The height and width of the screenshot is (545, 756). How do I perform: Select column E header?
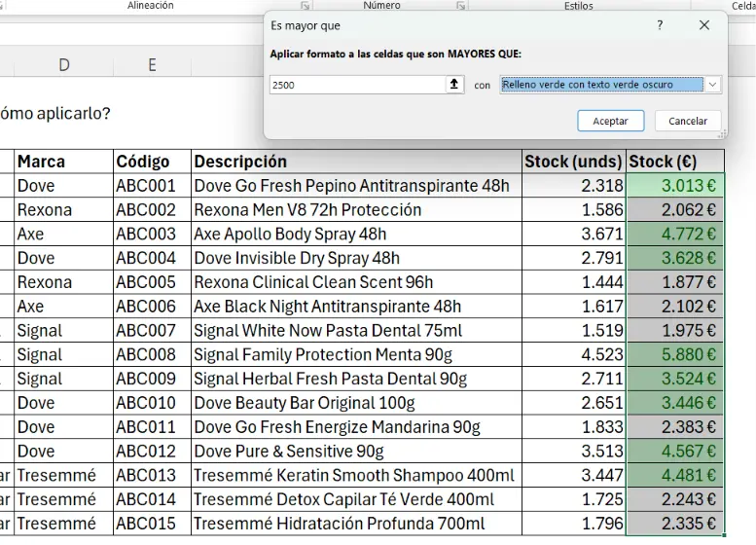pyautogui.click(x=152, y=64)
